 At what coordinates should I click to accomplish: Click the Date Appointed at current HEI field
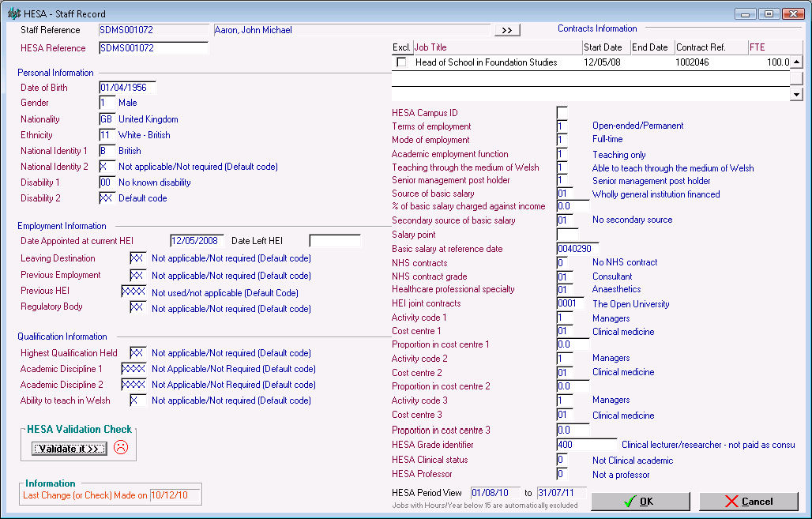[197, 241]
